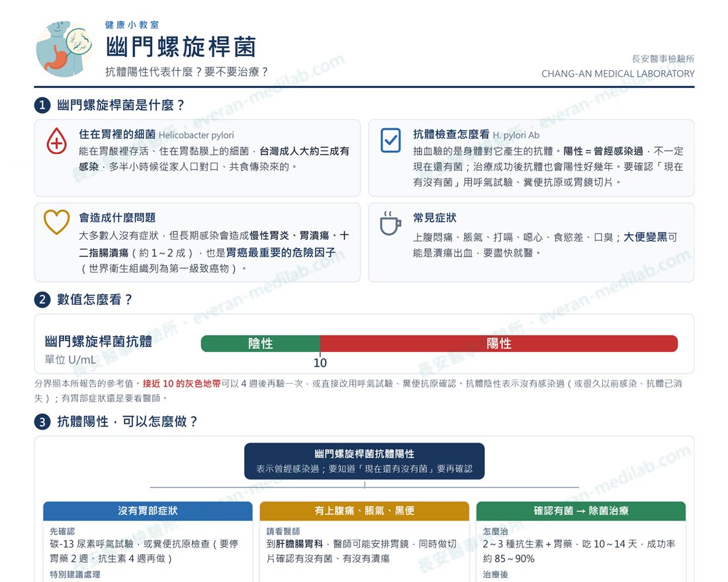The image size is (728, 582).
Task: Click the 先確認 label in the blue column
Action: click(62, 532)
